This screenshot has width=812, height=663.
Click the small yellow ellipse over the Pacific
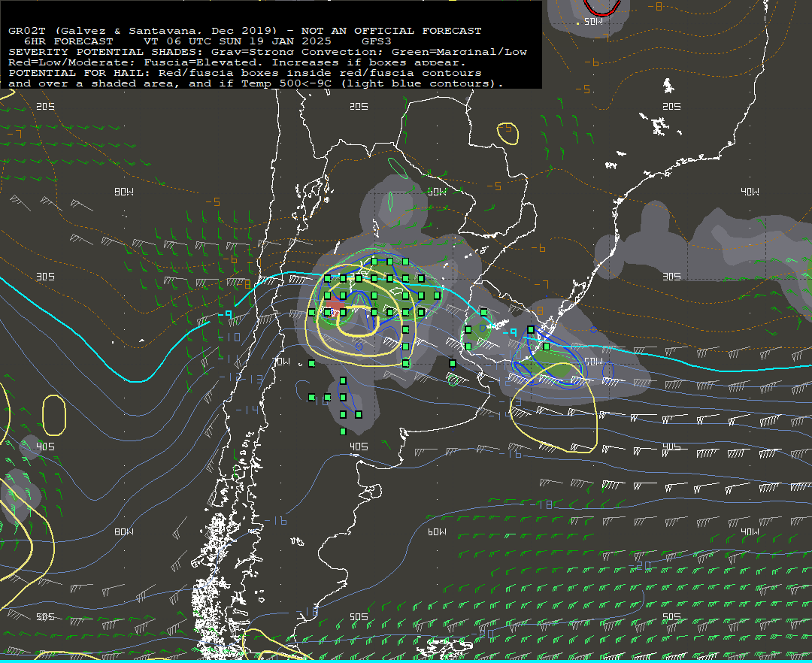pos(54,415)
